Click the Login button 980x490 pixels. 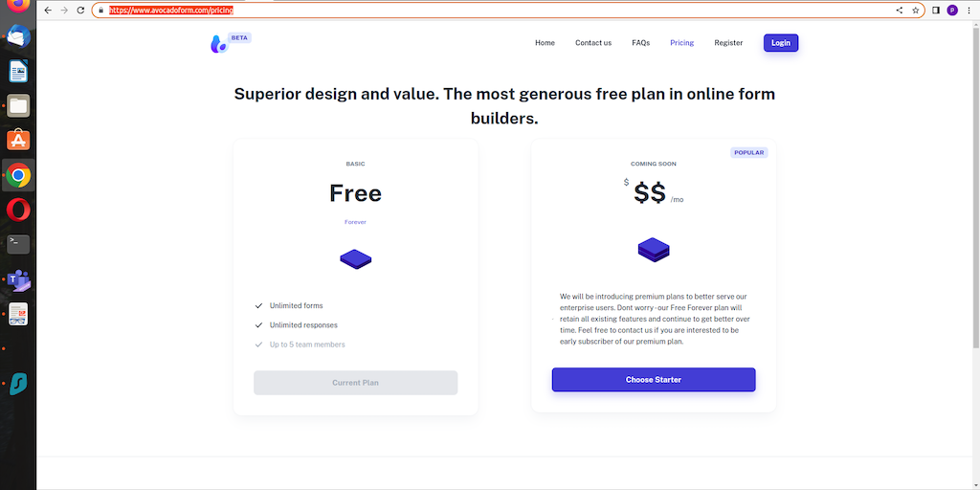pyautogui.click(x=780, y=43)
